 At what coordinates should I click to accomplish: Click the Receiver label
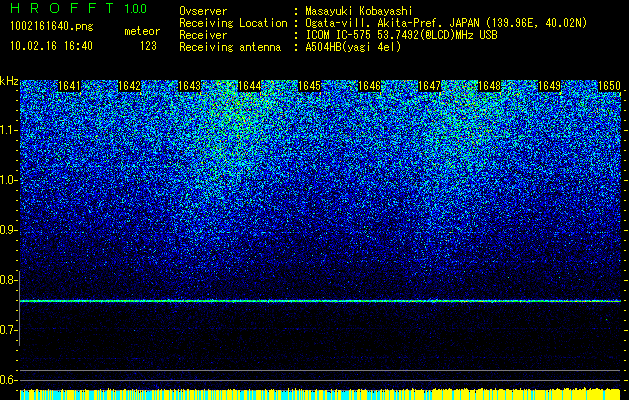[x=203, y=35]
